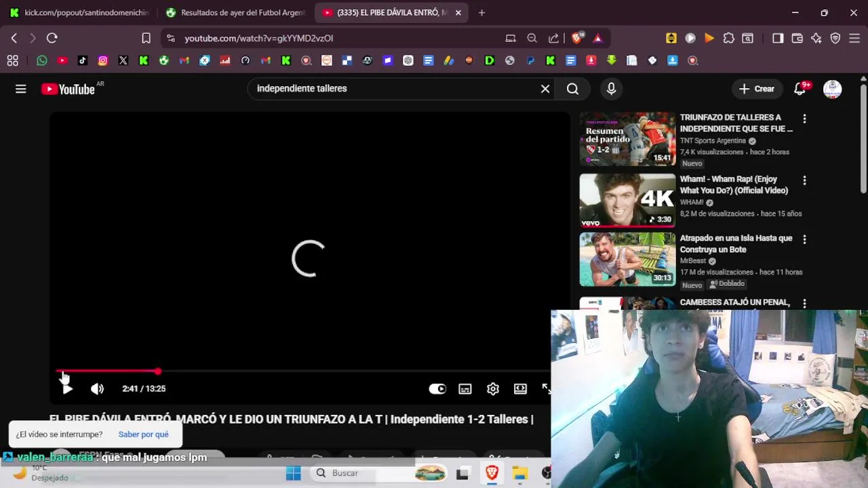Open the YouTube guide hamburger menu
The width and height of the screenshot is (868, 488).
[21, 89]
